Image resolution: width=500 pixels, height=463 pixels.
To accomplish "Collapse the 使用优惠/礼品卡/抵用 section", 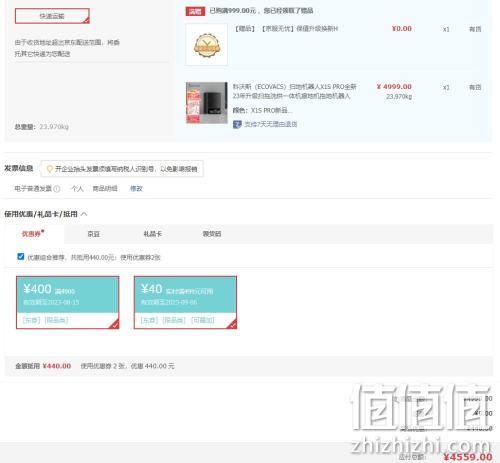I will pos(84,214).
